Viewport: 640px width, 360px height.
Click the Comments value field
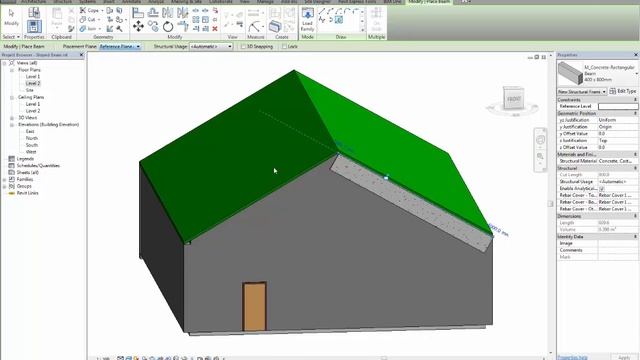pyautogui.click(x=618, y=250)
